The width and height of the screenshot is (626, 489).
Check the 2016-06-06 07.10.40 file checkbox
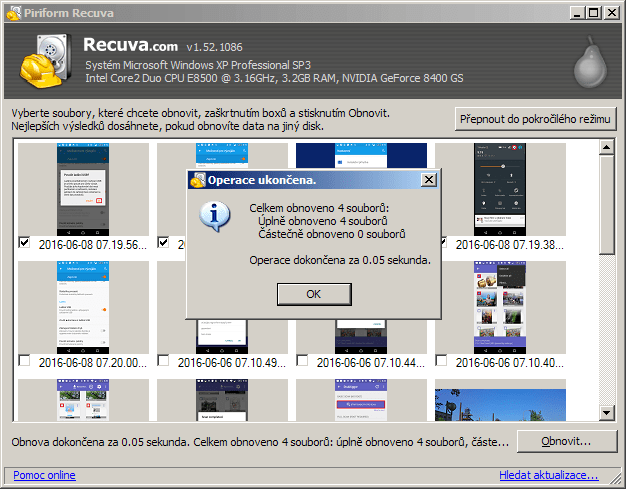[x=441, y=360]
